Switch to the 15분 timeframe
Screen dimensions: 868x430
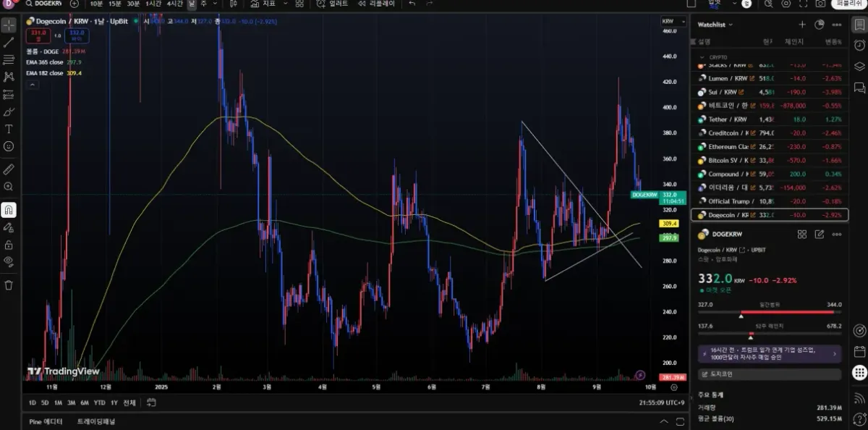point(115,4)
